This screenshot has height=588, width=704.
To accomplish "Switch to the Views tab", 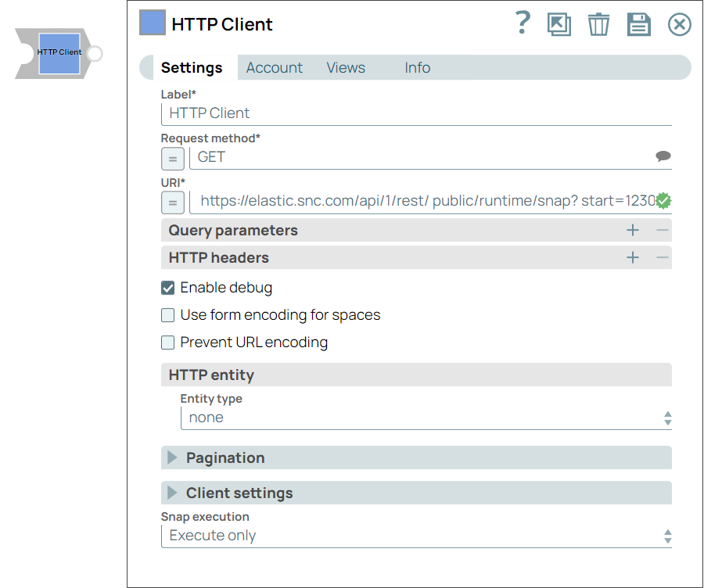I will point(346,68).
